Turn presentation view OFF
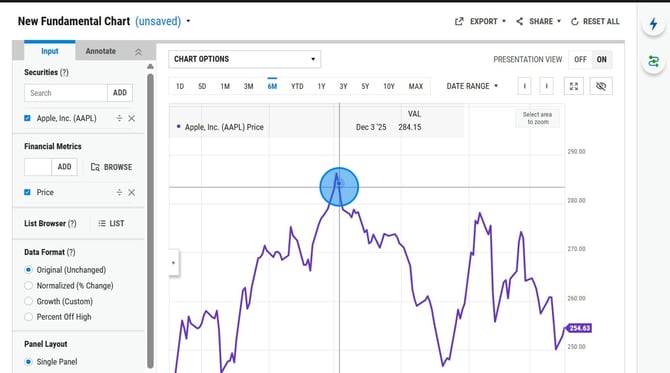The width and height of the screenshot is (670, 373). (x=580, y=59)
